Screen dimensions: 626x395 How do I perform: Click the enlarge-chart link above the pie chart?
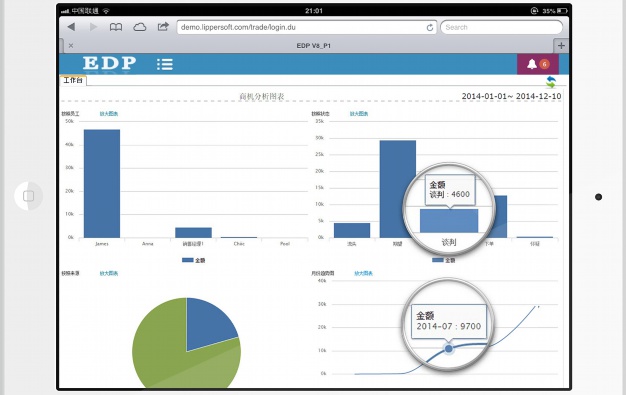[109, 274]
